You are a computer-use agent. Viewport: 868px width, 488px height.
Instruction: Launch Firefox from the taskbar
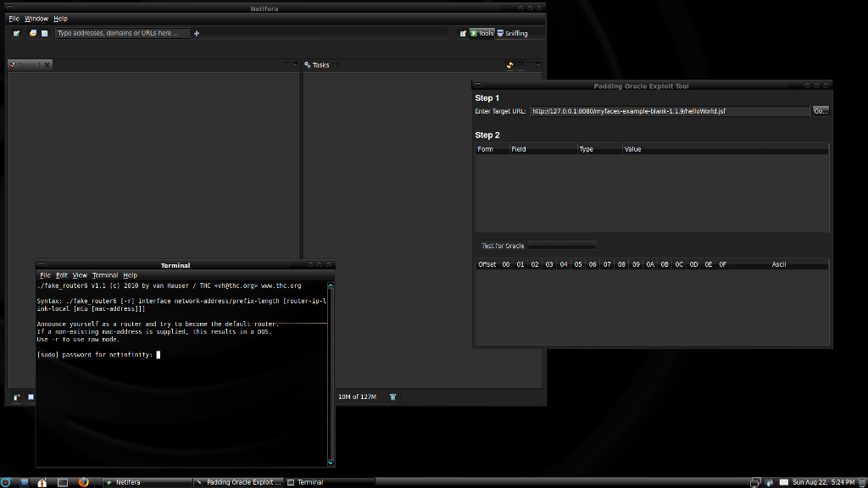tap(82, 482)
